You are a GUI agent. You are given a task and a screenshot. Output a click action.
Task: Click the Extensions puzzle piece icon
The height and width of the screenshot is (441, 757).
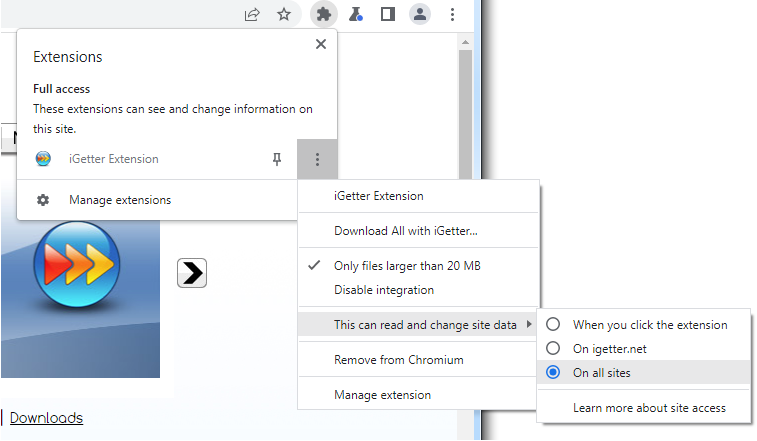click(x=322, y=14)
